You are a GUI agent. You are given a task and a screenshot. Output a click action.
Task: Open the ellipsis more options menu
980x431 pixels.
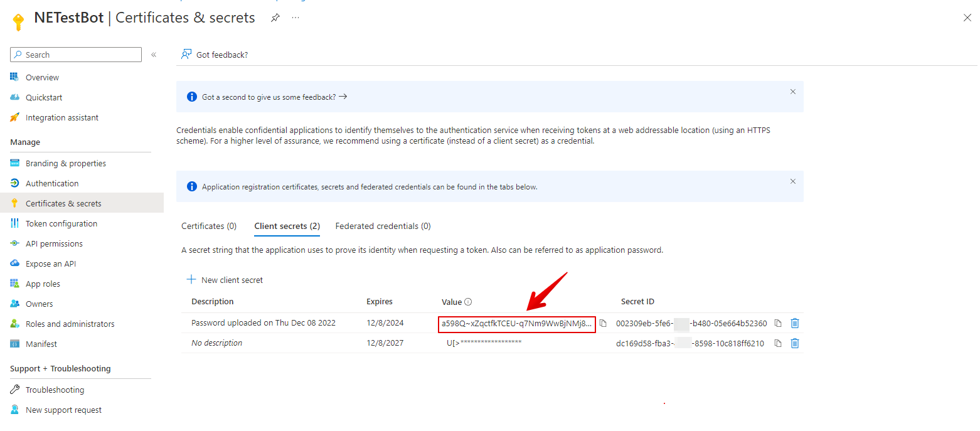pos(296,18)
